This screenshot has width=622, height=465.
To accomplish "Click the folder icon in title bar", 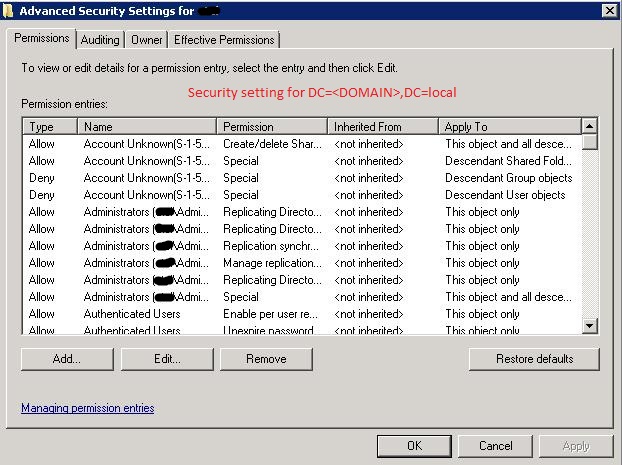I will pyautogui.click(x=10, y=10).
